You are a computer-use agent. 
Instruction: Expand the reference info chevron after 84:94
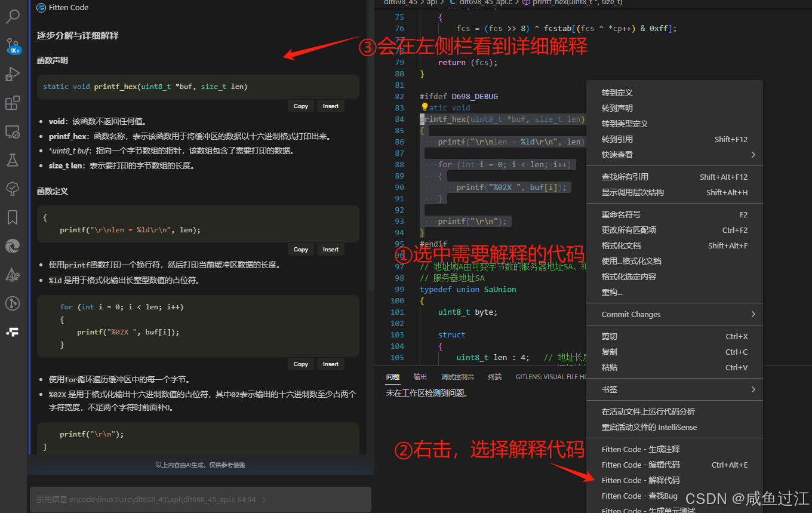coord(264,499)
